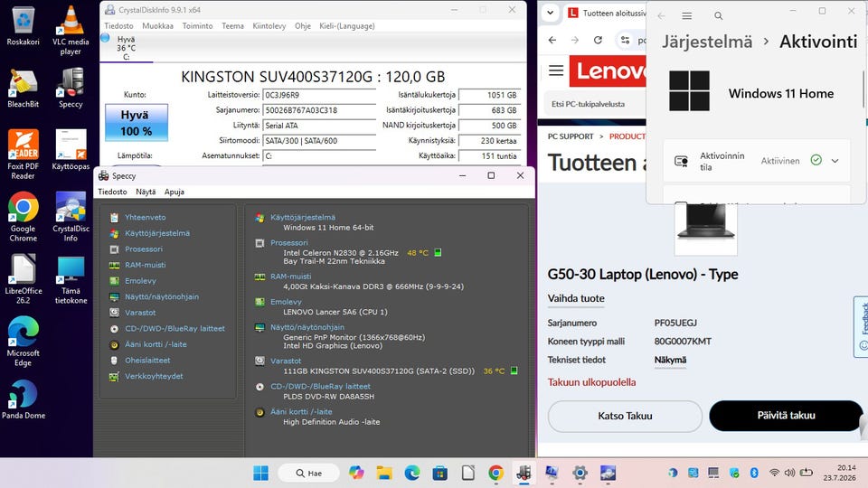
Task: Click the Verkkoyhteydet network item
Action: point(154,376)
